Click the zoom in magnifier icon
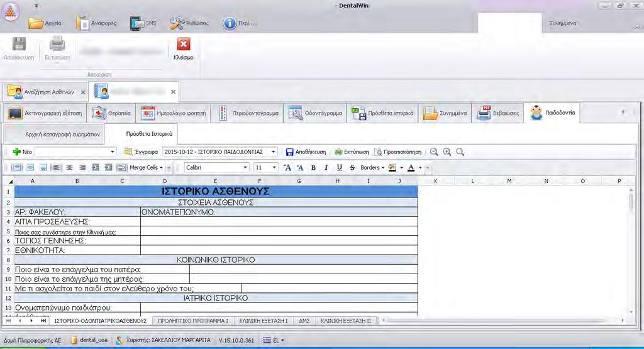644x349 pixels. pyautogui.click(x=447, y=152)
